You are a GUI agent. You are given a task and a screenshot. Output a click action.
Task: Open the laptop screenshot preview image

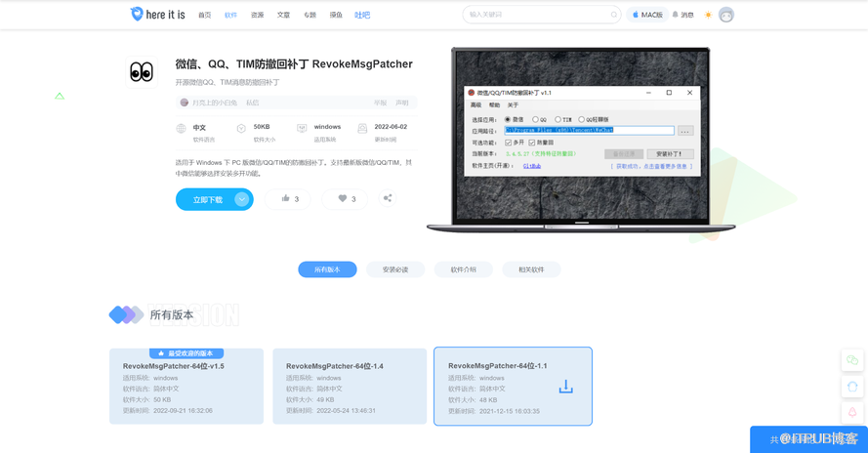(x=581, y=140)
